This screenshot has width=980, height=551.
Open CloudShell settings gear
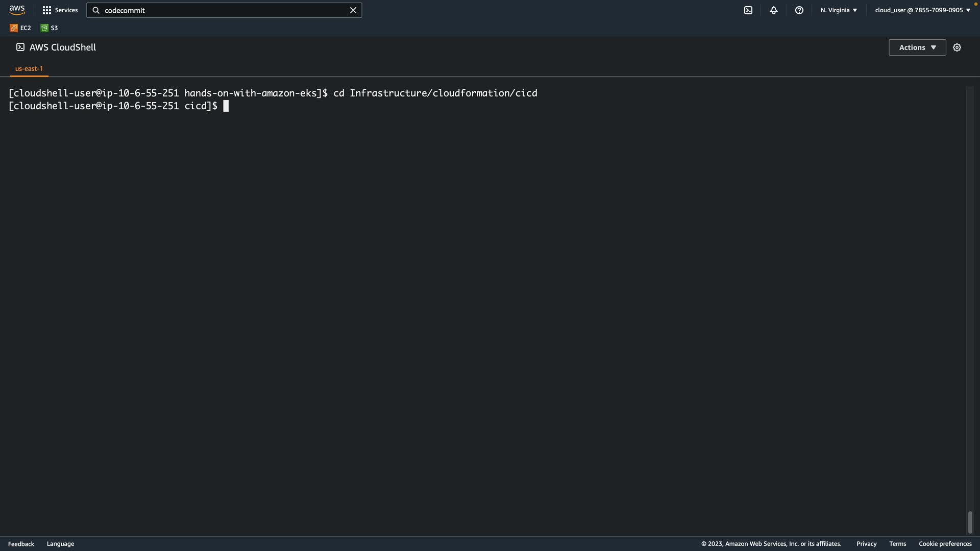point(957,47)
